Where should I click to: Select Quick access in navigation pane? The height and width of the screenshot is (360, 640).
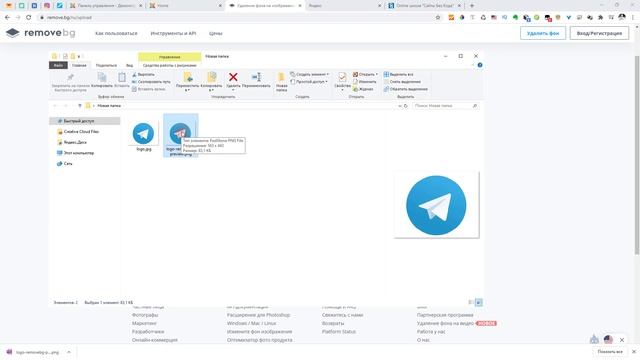tap(84, 121)
